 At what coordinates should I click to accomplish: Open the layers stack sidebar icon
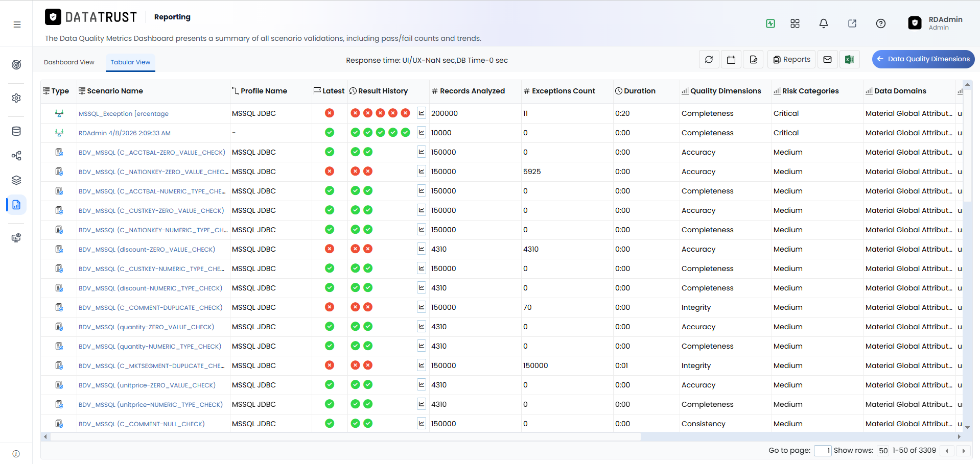(16, 180)
